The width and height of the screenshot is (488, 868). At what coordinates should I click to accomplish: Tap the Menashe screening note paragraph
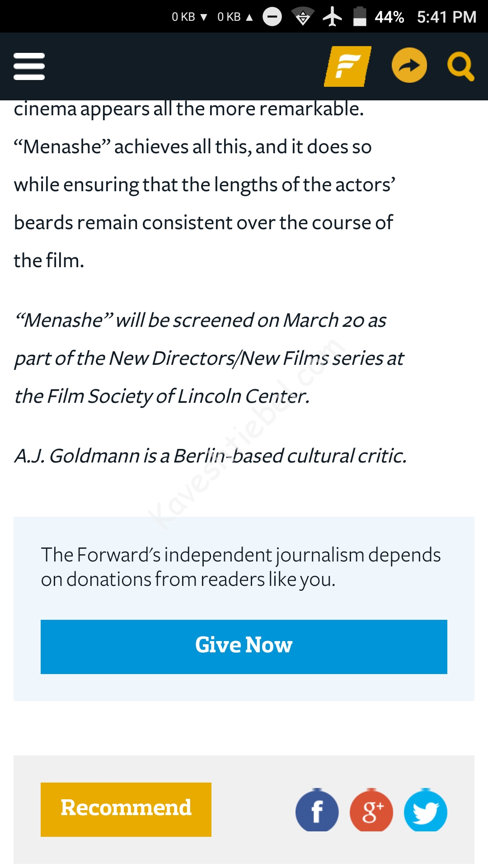[x=208, y=358]
